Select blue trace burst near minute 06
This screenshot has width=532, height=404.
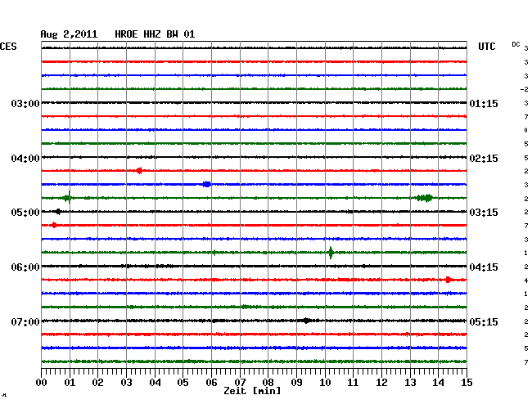point(206,184)
